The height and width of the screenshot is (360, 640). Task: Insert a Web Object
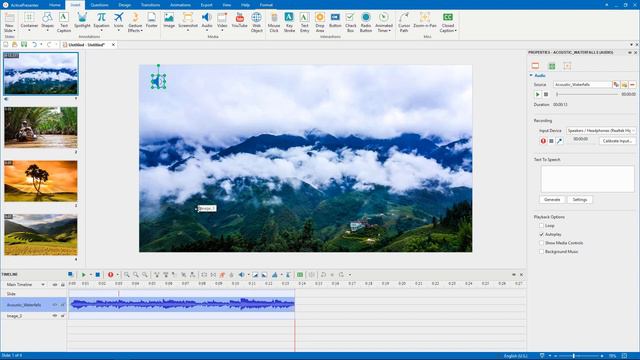[257, 22]
